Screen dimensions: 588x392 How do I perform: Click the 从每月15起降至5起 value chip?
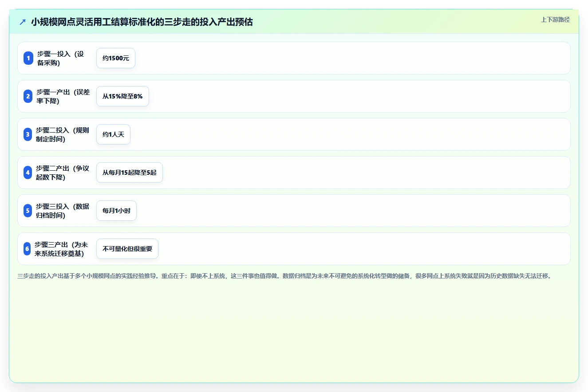pyautogui.click(x=130, y=172)
